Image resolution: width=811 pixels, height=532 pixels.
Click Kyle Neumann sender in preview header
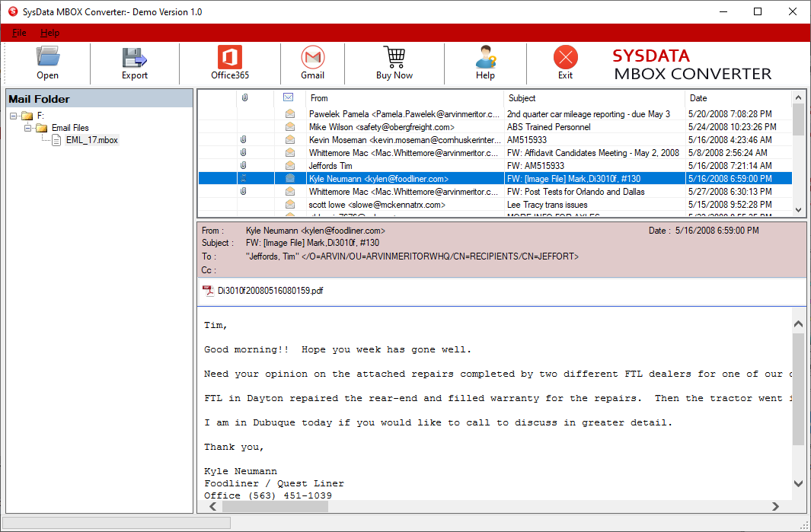click(x=315, y=231)
